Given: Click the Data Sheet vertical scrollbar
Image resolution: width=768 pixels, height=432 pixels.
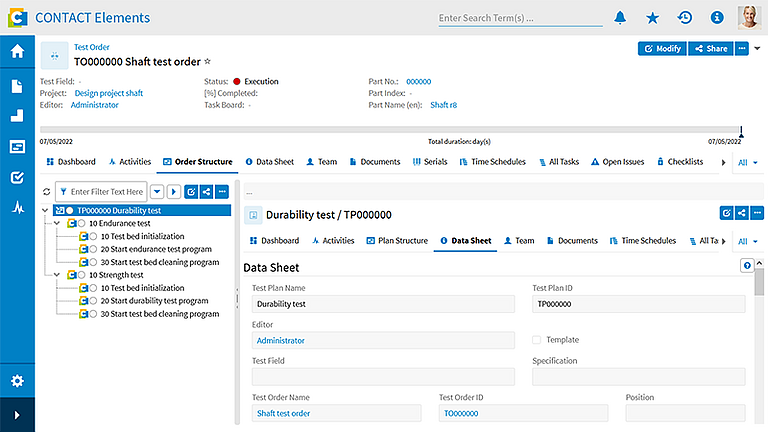Looking at the screenshot, I should tap(759, 282).
